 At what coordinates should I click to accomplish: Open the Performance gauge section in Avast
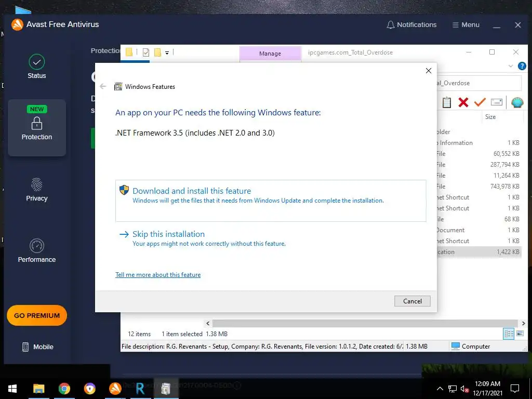(x=37, y=251)
